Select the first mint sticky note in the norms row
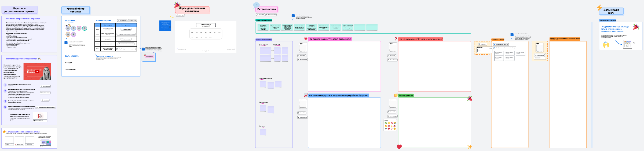The width and height of the screenshot is (644, 151). point(263,27)
